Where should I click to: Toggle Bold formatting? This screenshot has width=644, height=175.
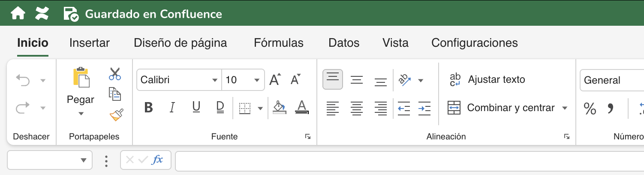(x=148, y=108)
